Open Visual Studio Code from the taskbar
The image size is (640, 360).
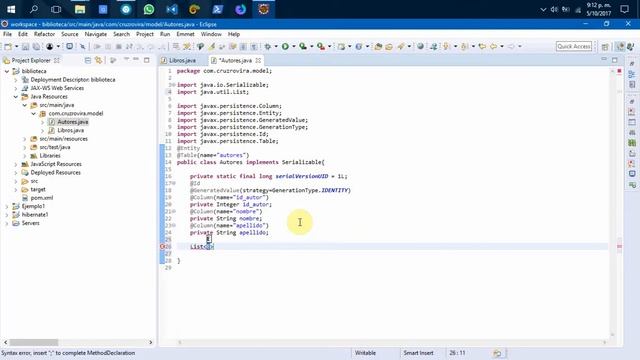coord(172,9)
